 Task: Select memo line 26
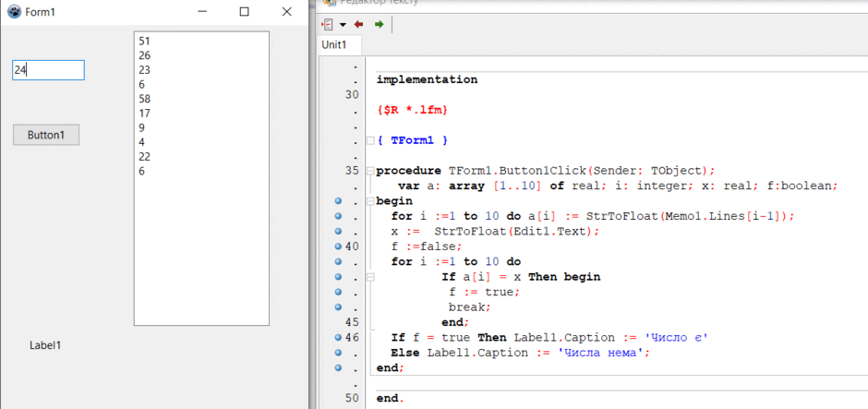[144, 55]
